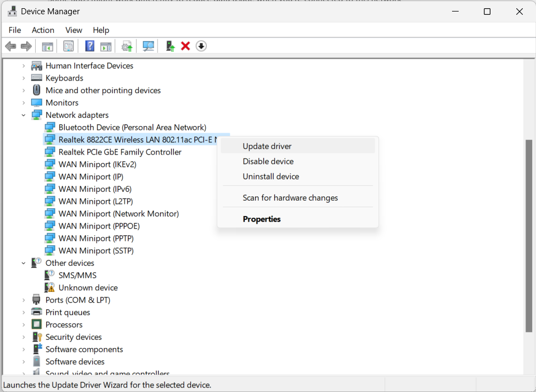Click the Update device driver toolbar icon
536x392 pixels.
170,46
